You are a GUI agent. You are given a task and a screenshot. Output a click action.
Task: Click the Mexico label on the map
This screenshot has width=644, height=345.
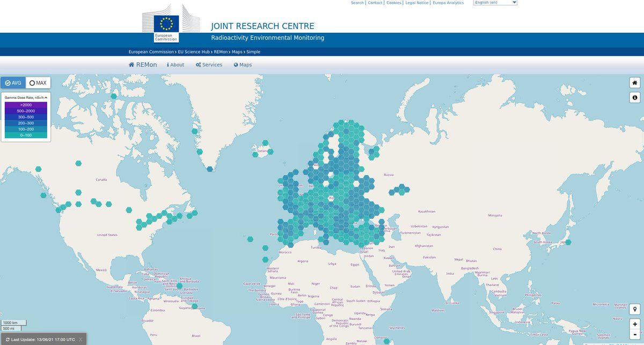(x=101, y=270)
